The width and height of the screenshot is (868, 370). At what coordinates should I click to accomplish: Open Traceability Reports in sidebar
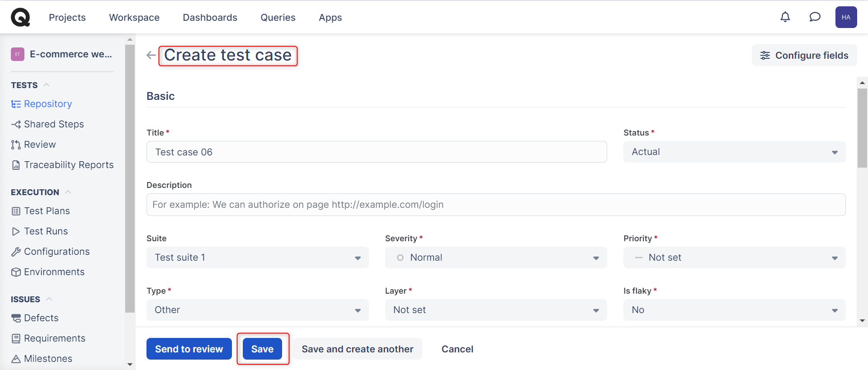[x=68, y=165]
